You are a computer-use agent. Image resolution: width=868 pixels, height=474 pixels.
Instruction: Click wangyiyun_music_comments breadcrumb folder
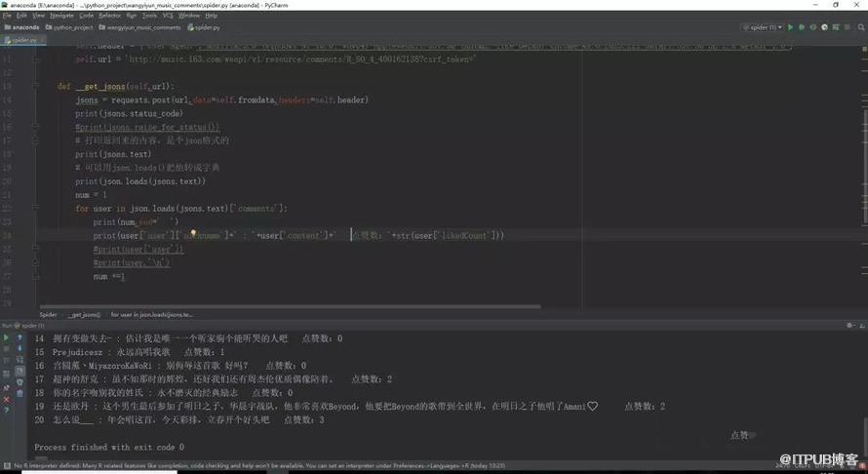[x=140, y=27]
